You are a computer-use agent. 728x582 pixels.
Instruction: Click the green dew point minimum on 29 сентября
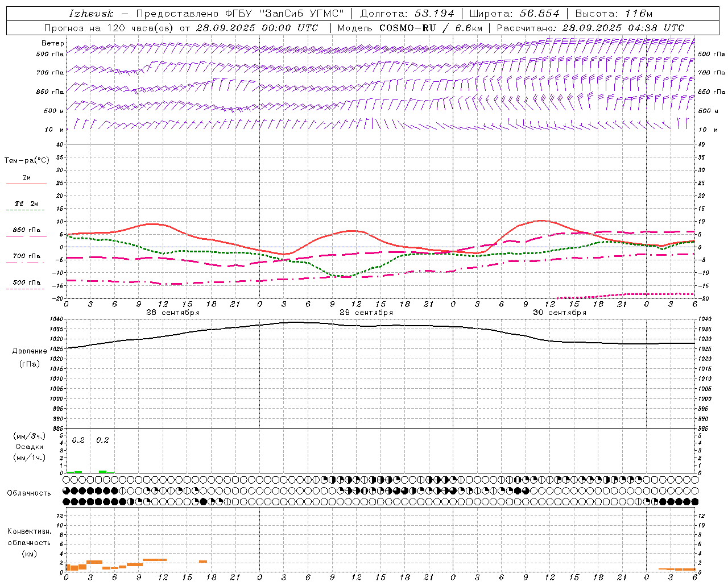(x=345, y=277)
